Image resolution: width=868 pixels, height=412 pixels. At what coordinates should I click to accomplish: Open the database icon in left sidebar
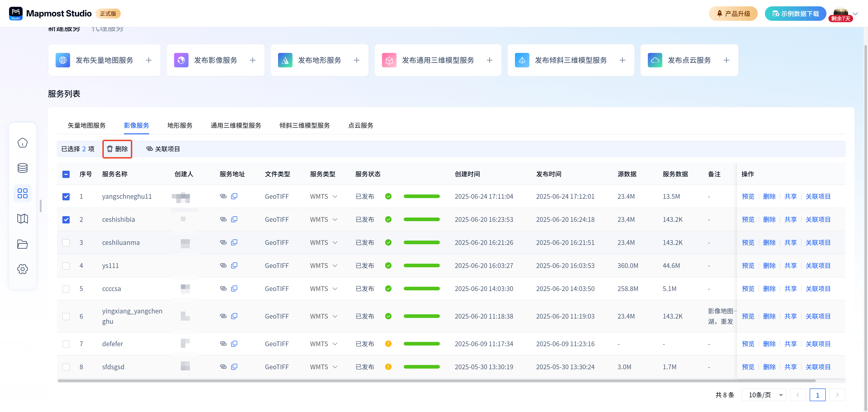pyautogui.click(x=23, y=168)
